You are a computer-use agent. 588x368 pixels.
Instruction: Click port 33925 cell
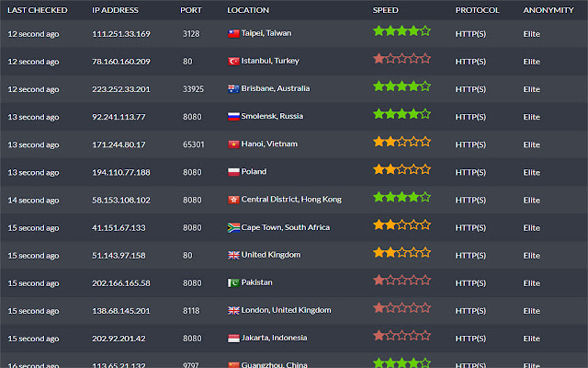(x=193, y=89)
